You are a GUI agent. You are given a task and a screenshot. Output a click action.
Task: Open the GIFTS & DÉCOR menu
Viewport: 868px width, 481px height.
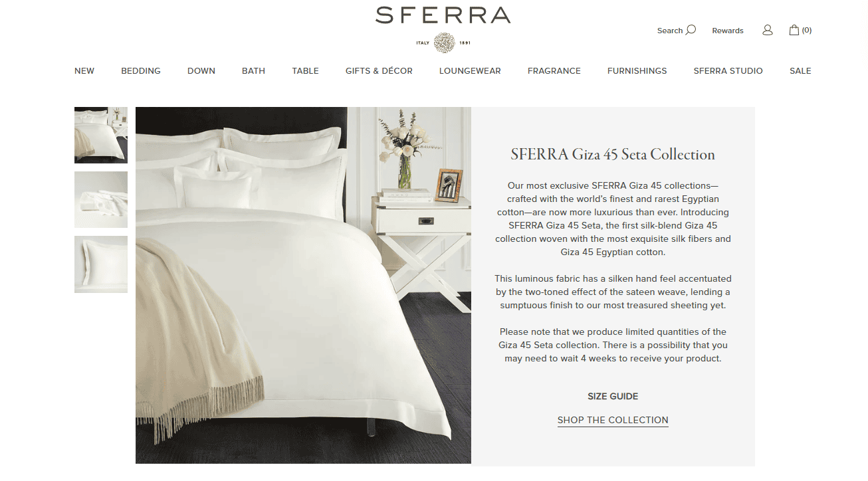379,71
